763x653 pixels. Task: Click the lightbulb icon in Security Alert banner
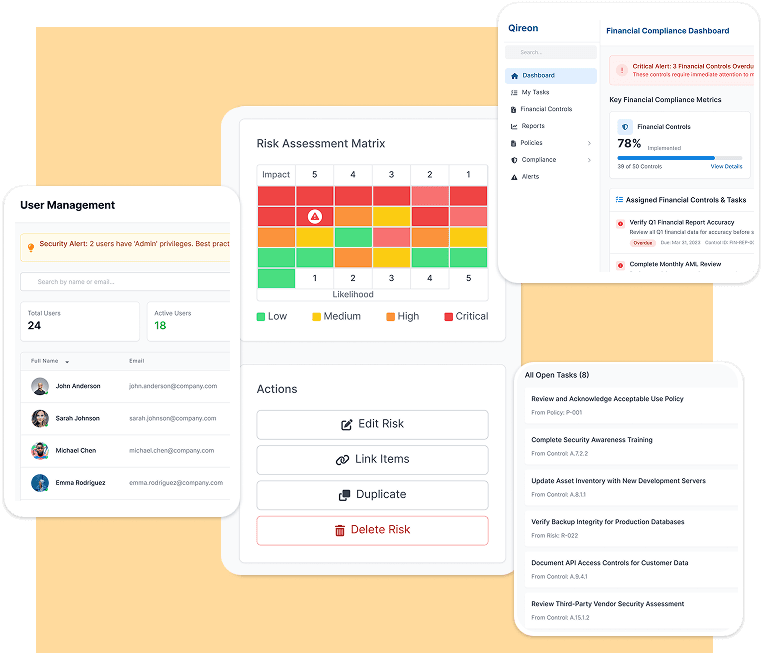click(31, 248)
